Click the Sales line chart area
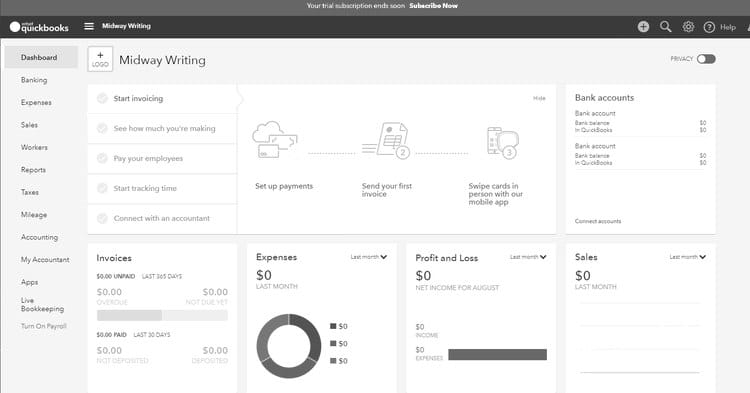Viewport: 750px width, 393px height. click(640, 338)
